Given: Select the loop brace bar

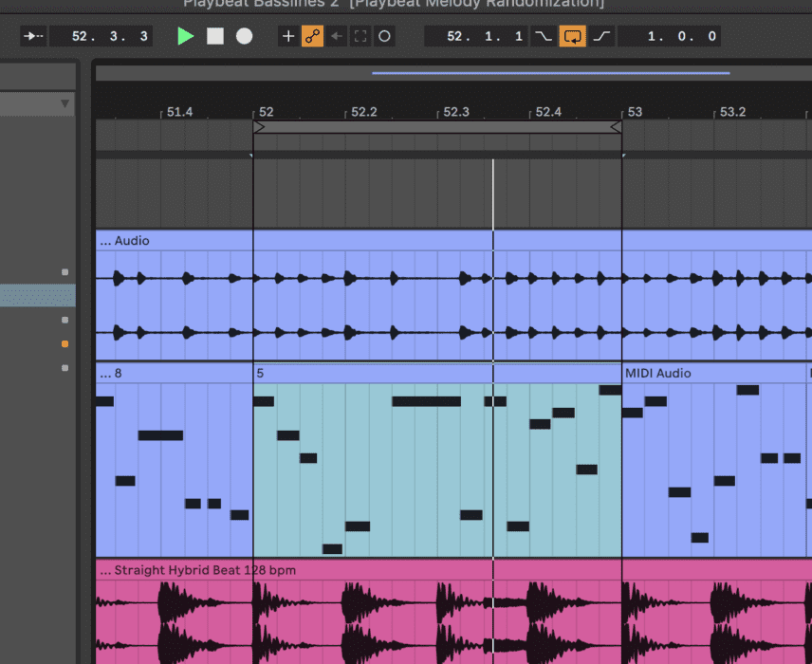Looking at the screenshot, I should coord(437,127).
